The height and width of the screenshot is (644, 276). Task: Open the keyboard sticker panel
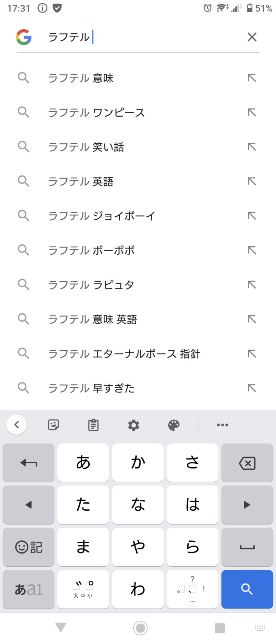pyautogui.click(x=54, y=425)
